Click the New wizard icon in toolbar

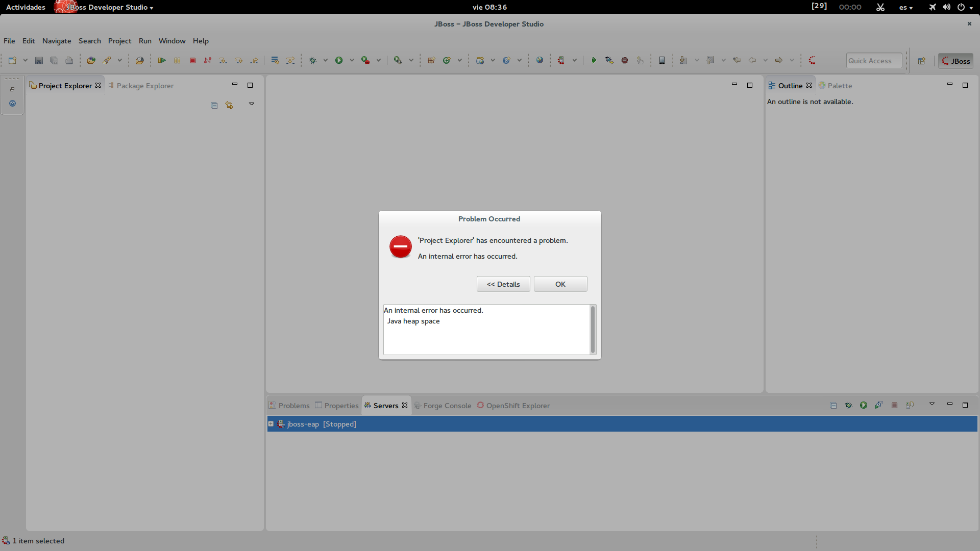click(x=12, y=60)
